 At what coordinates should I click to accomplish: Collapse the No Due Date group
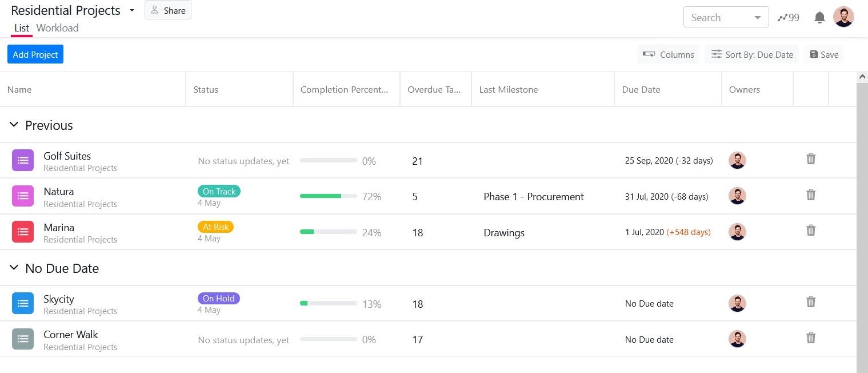14,268
